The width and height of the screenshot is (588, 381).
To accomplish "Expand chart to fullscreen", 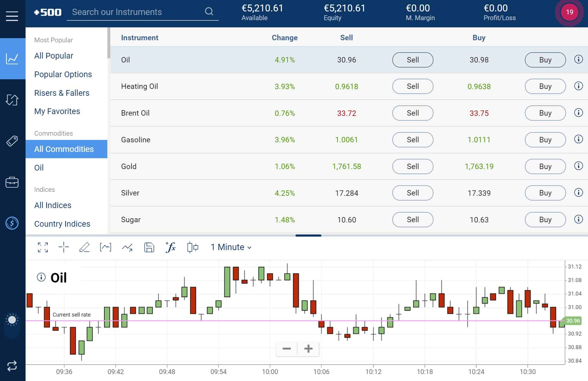I will pyautogui.click(x=43, y=247).
